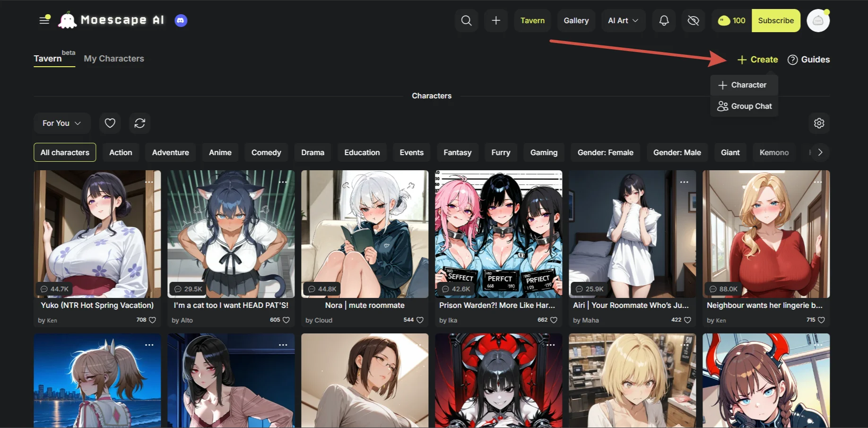Select the Gender: Male chip
Screen dimensions: 868x428
click(x=677, y=152)
